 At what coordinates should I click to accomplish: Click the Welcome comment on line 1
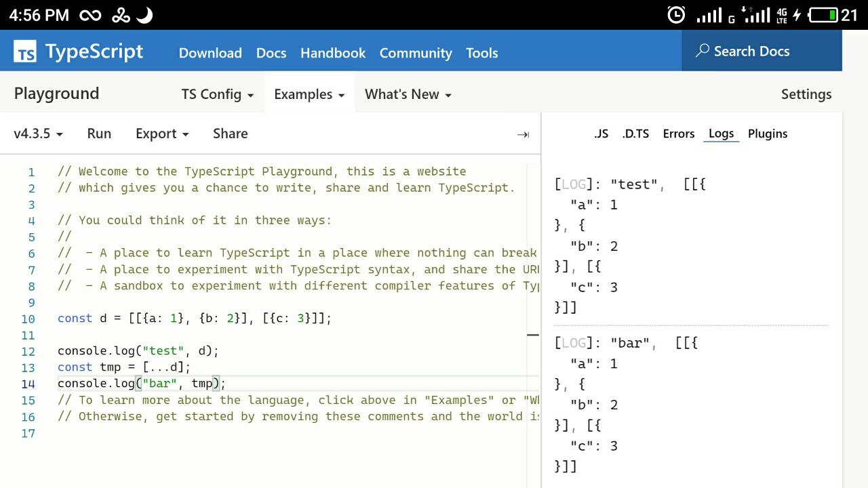(262, 171)
